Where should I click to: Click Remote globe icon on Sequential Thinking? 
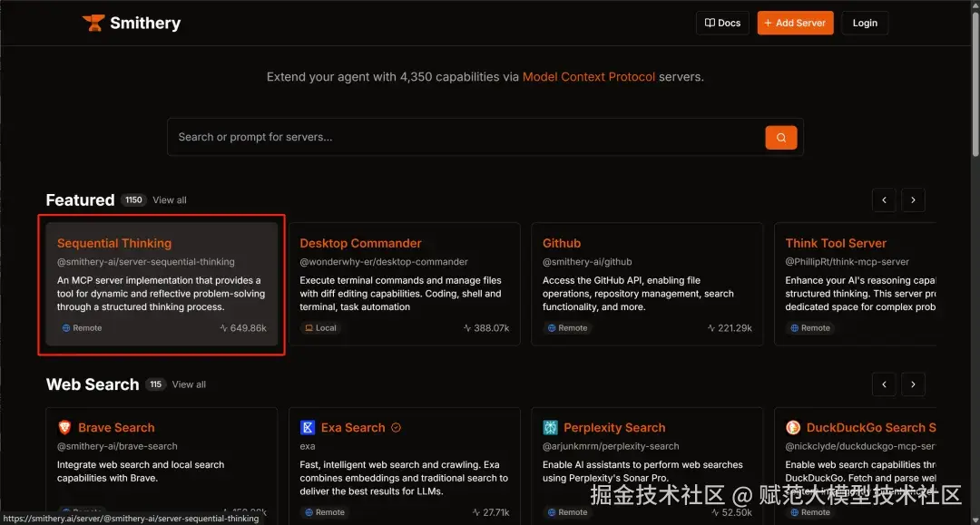[x=65, y=327]
